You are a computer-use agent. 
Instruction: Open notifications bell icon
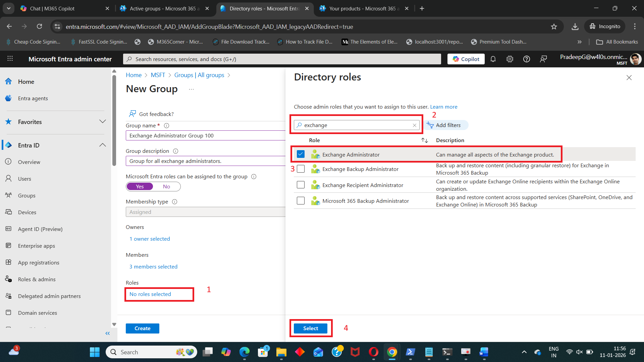coord(493,59)
